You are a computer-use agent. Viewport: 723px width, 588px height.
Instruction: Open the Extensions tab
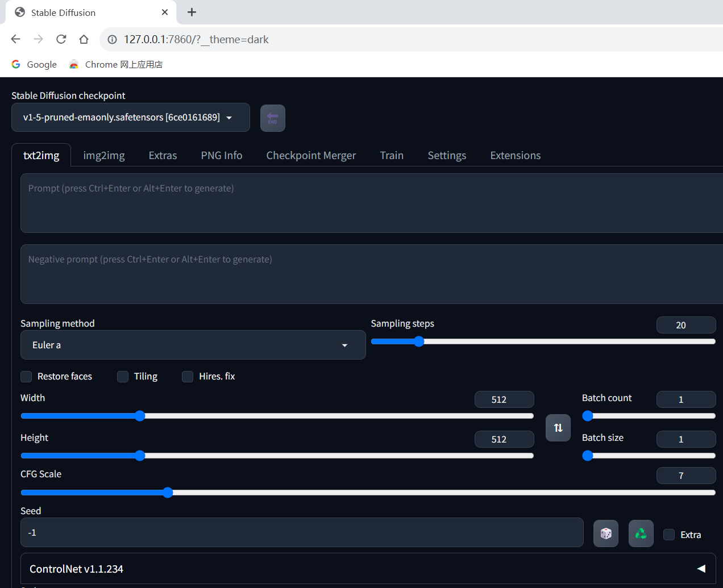point(516,155)
